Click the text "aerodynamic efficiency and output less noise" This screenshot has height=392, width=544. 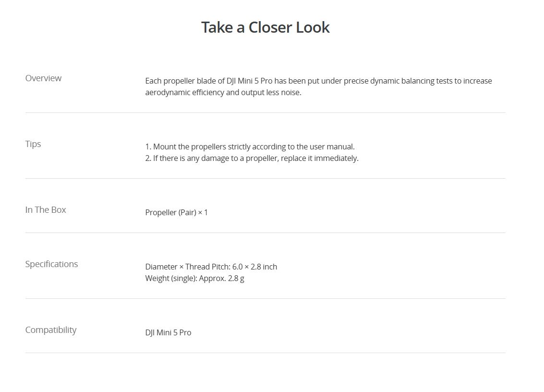pyautogui.click(x=223, y=92)
